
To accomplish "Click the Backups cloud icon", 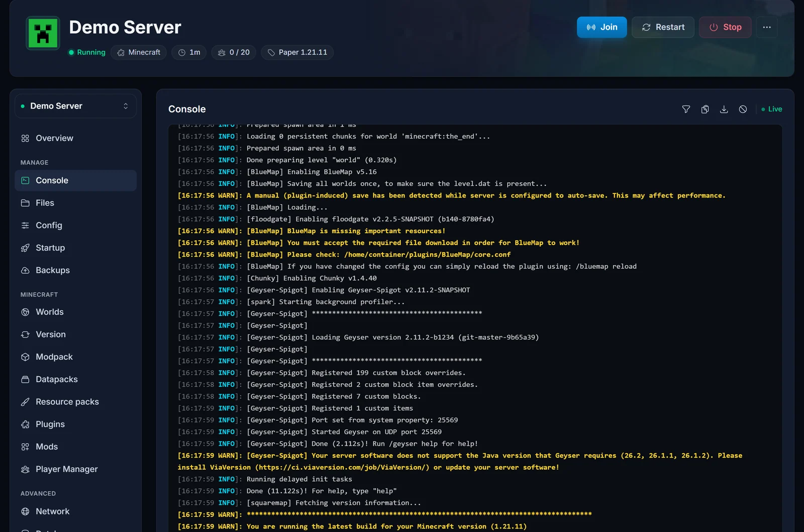I will click(25, 270).
